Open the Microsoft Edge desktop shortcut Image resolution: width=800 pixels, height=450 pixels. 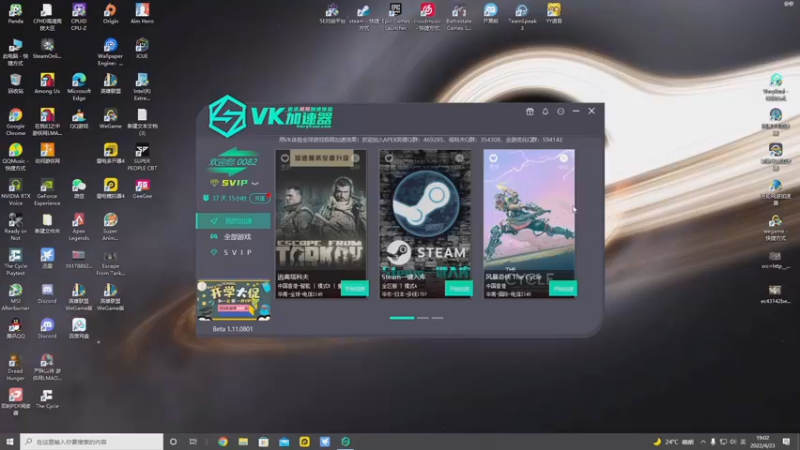point(79,87)
